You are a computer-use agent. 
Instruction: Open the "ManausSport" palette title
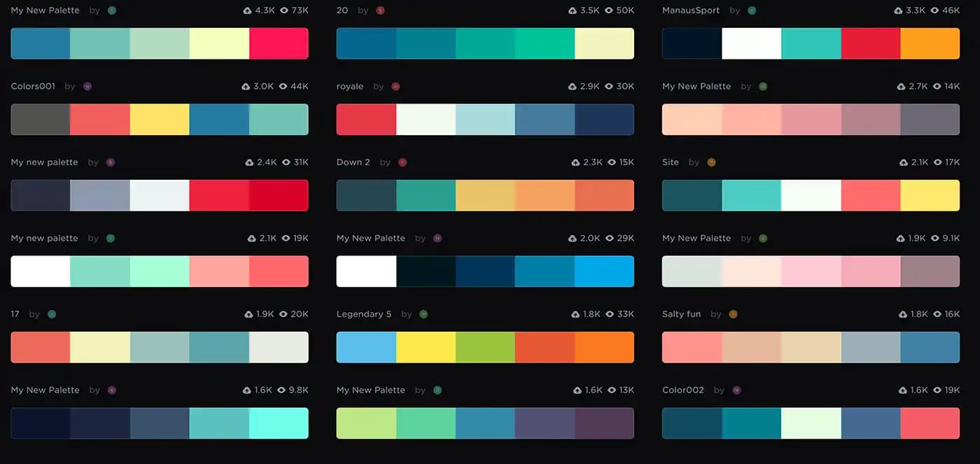692,10
